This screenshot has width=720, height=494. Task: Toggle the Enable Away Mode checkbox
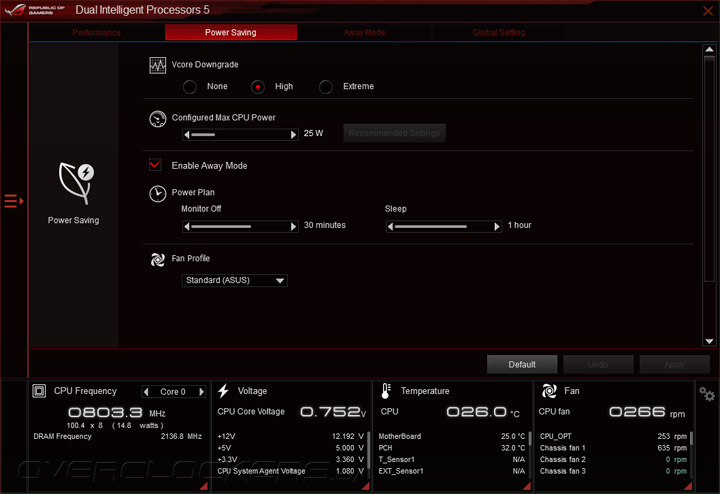click(155, 164)
